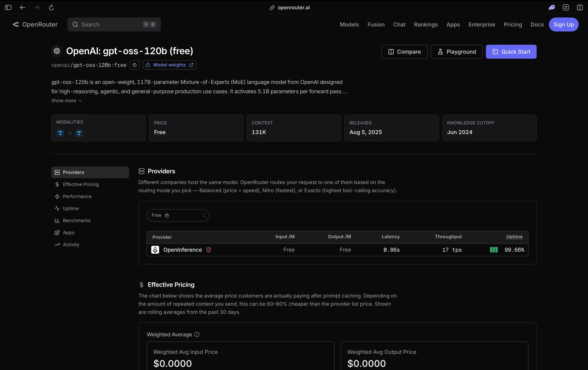Click the OpenRouter logo
The image size is (588, 370).
[35, 24]
